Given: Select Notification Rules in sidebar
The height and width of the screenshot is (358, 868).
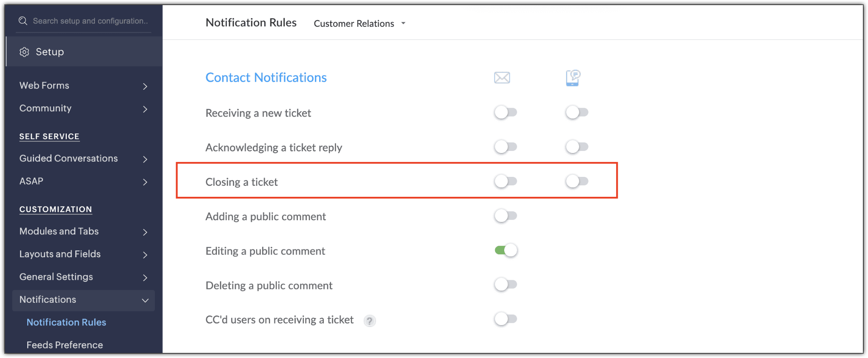Looking at the screenshot, I should 66,322.
